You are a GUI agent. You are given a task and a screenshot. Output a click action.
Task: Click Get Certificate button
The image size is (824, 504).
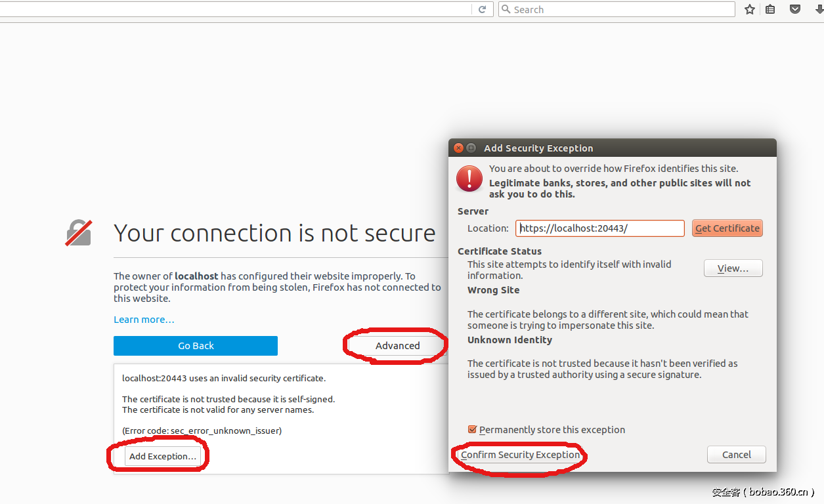pyautogui.click(x=727, y=228)
